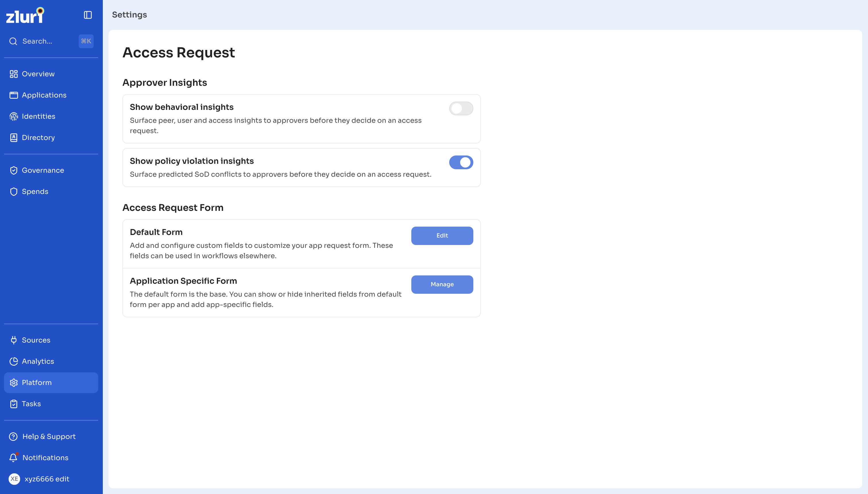The height and width of the screenshot is (494, 868).
Task: Click the zluri logo
Action: (x=25, y=15)
